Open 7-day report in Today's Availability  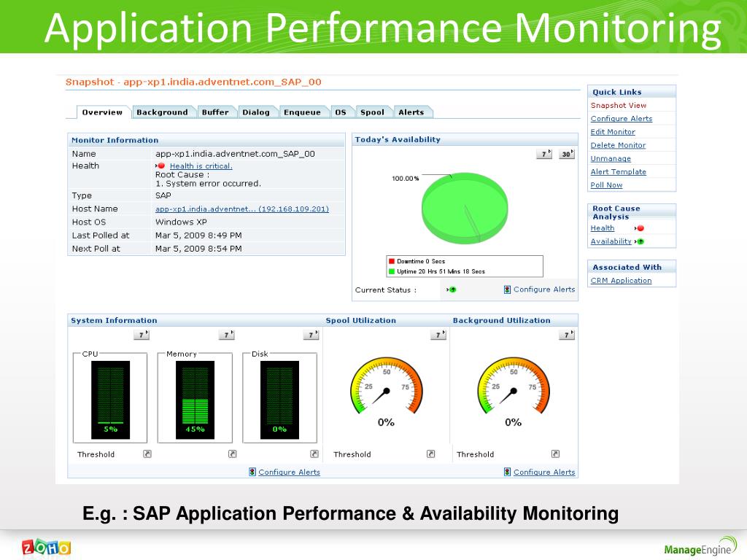pyautogui.click(x=543, y=154)
